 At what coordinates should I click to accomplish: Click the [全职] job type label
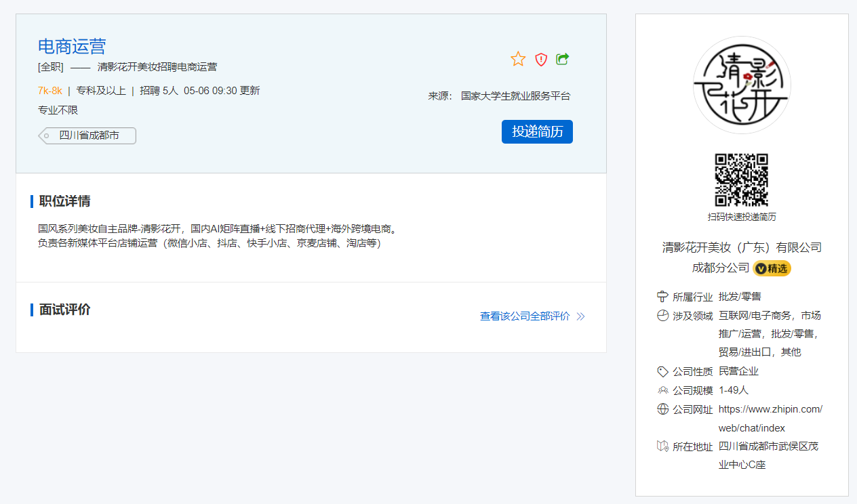(51, 67)
